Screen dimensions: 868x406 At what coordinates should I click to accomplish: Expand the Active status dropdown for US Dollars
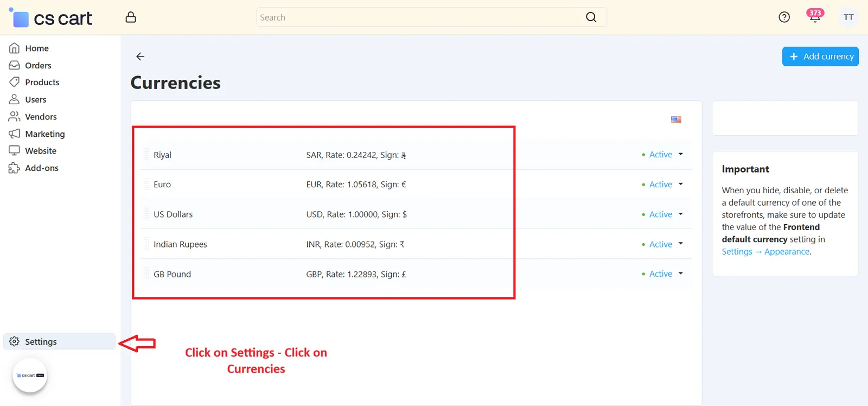point(662,214)
